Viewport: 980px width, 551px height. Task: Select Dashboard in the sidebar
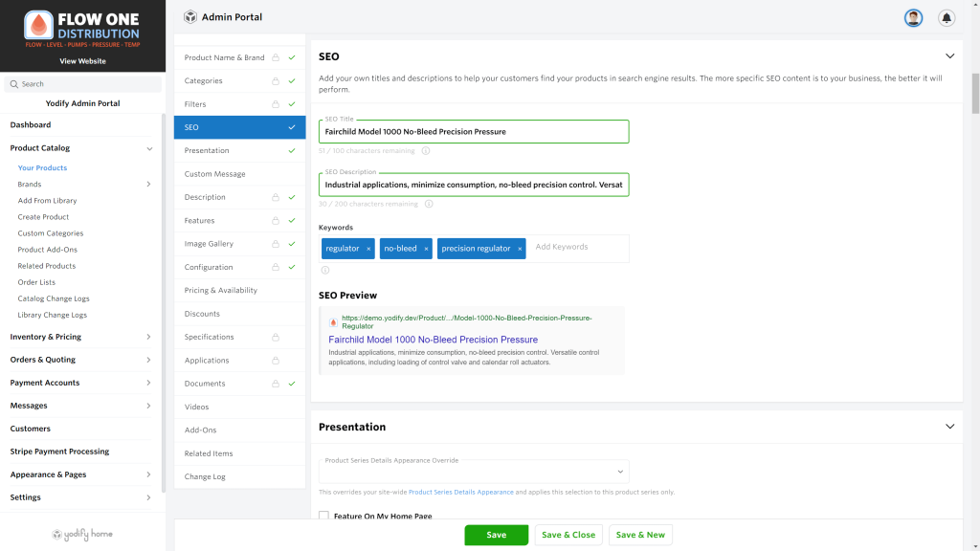32,124
